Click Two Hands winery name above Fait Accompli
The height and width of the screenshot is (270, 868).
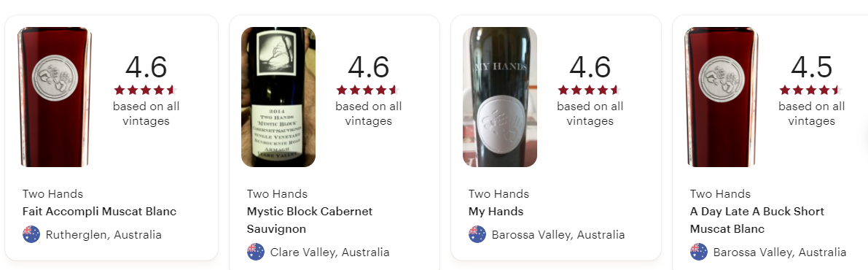coord(52,194)
